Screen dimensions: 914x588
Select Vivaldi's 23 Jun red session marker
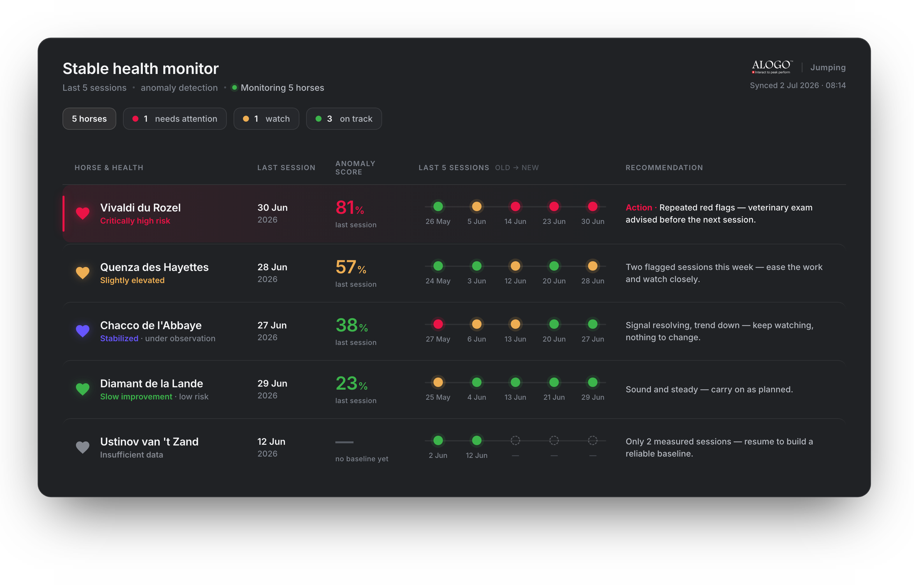pos(554,207)
